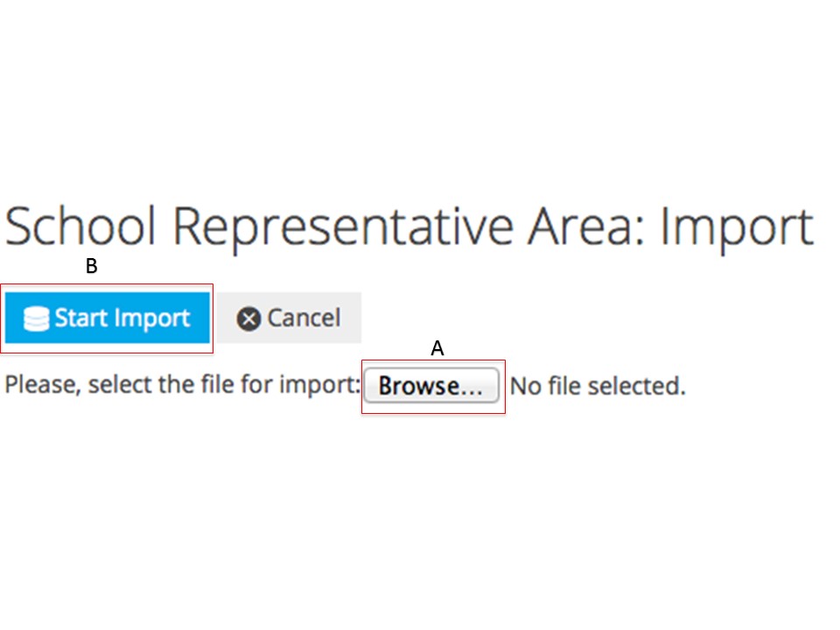Click the Cancel button

pyautogui.click(x=289, y=318)
